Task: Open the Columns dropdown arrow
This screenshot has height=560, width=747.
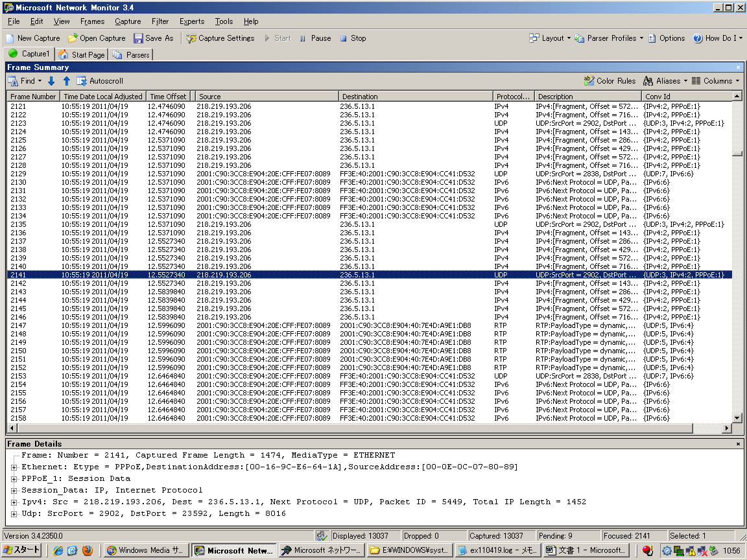Action: [x=737, y=82]
